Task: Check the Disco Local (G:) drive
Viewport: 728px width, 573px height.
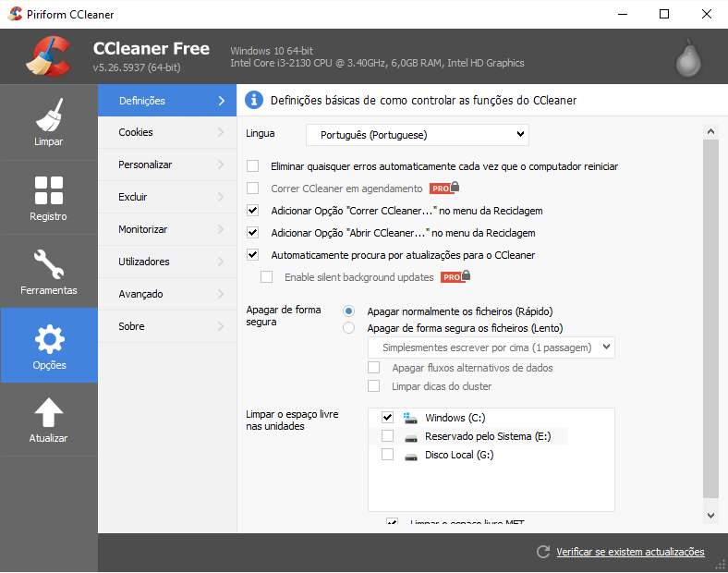Action: coord(387,454)
